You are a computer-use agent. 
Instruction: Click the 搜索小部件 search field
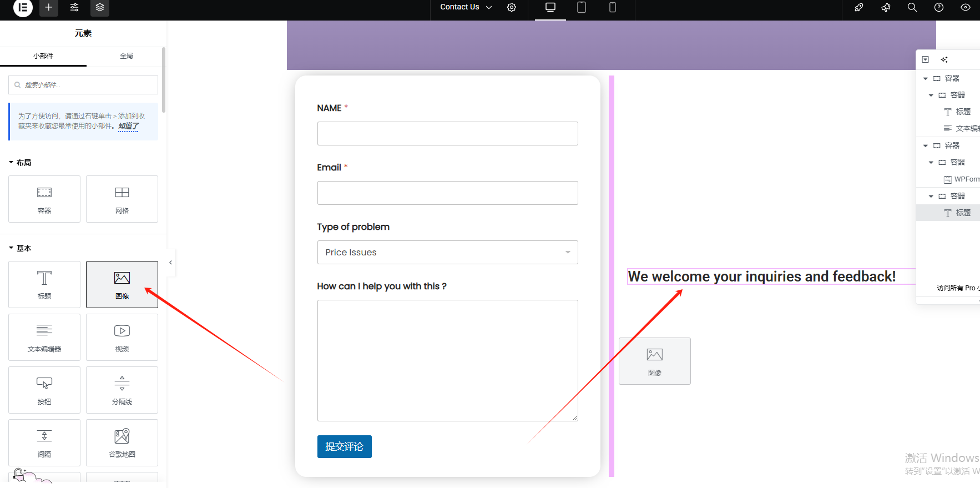click(x=83, y=85)
